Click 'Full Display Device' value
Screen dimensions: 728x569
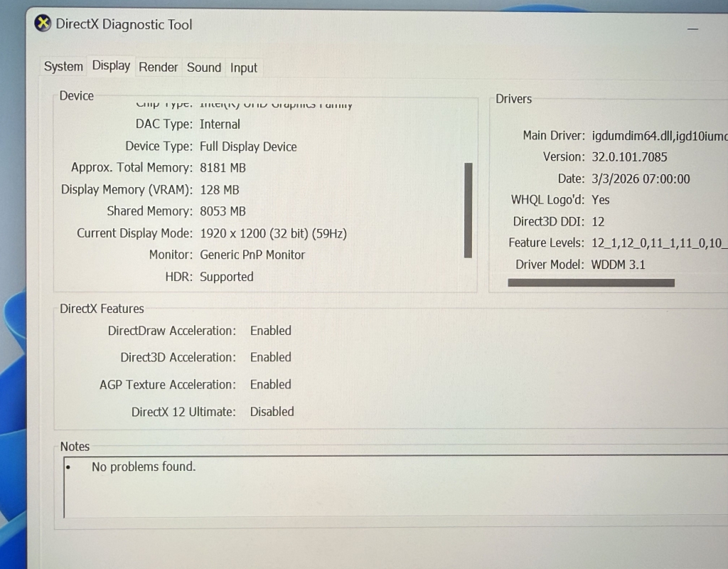pos(248,147)
